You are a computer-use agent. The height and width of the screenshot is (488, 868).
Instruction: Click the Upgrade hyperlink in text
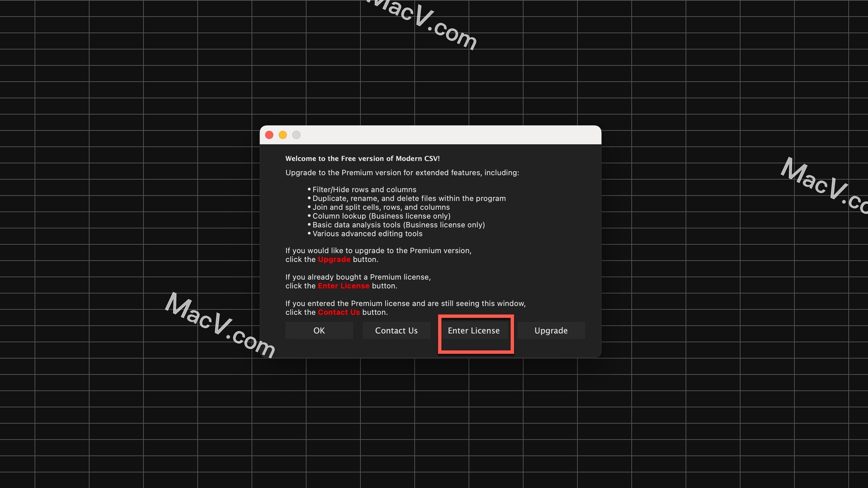click(334, 259)
